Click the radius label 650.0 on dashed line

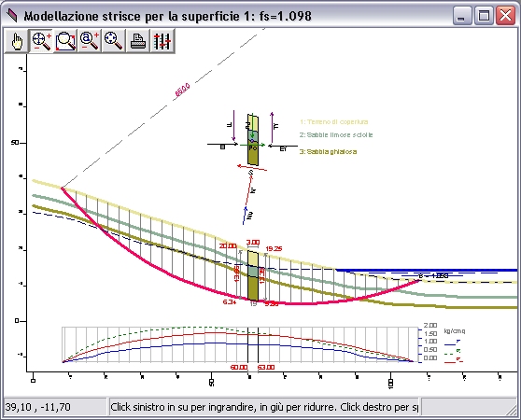[182, 91]
